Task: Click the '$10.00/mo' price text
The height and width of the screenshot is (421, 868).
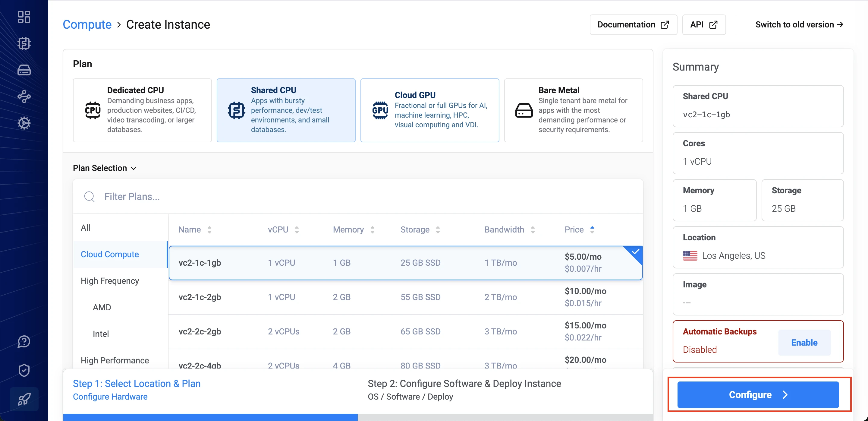Action: tap(585, 291)
